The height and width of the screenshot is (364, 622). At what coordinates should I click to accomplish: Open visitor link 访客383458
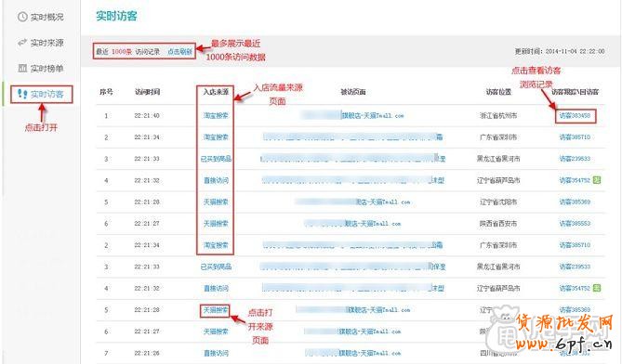click(575, 116)
